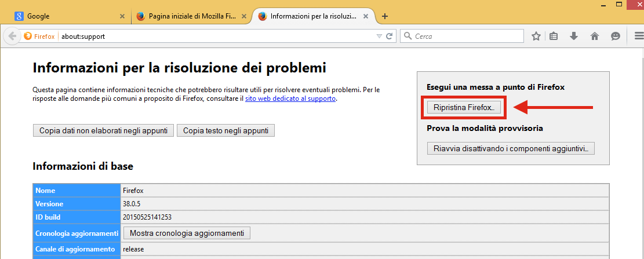Open the address bar history dropdown arrow

click(x=379, y=36)
